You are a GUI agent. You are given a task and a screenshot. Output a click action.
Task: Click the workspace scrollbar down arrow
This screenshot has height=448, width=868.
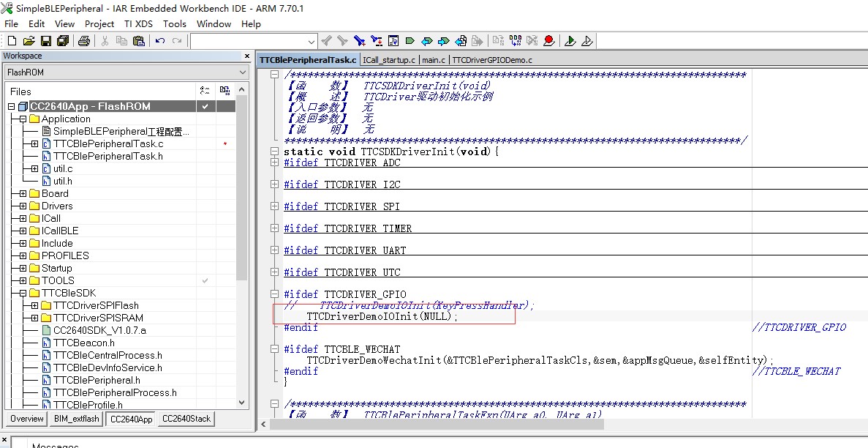[241, 403]
